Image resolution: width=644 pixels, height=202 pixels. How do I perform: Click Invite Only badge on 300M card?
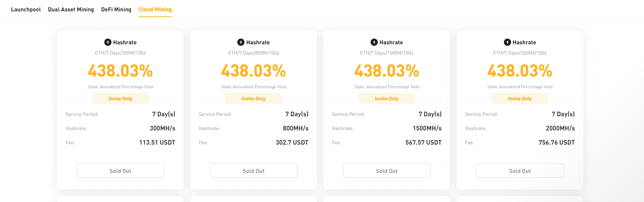(x=120, y=99)
